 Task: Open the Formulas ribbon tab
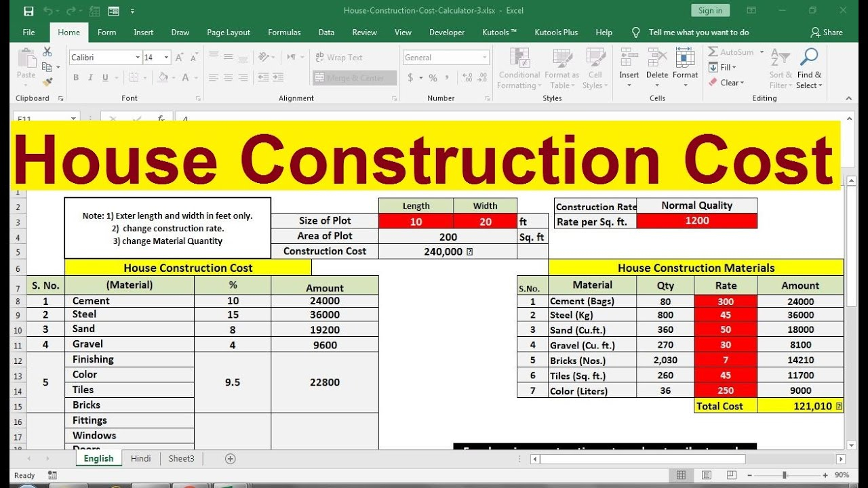(284, 33)
